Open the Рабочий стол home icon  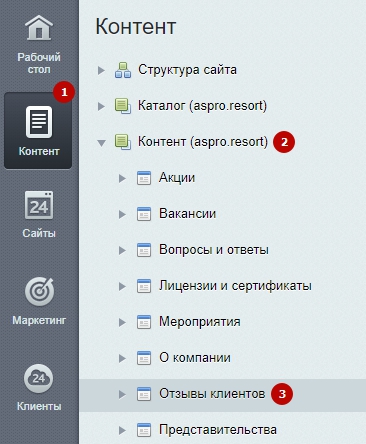(39, 28)
